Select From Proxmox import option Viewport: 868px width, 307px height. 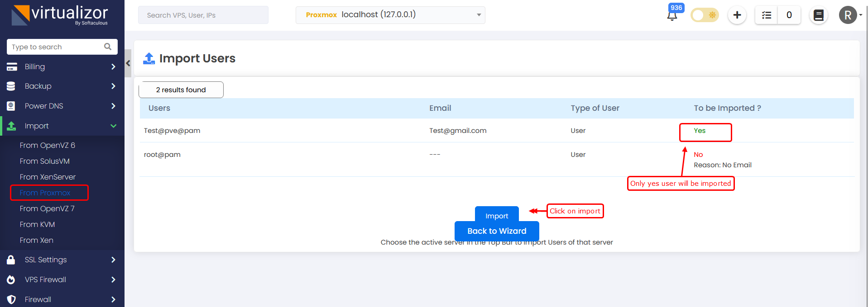pyautogui.click(x=45, y=193)
